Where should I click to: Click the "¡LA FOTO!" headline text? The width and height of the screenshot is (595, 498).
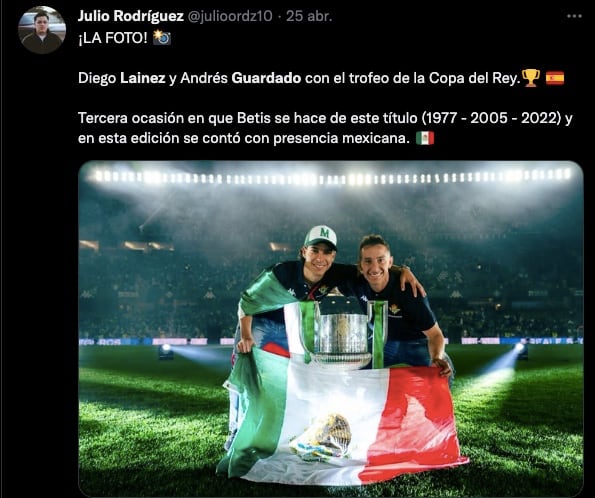tap(113, 38)
